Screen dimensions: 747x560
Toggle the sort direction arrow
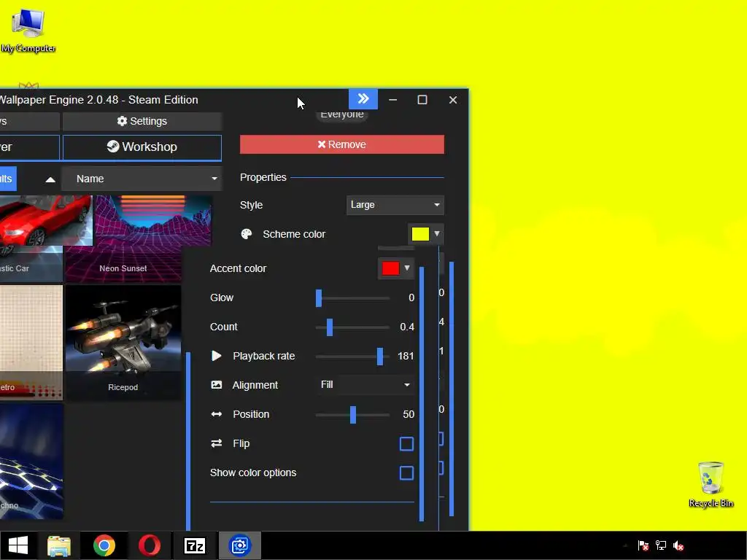50,179
